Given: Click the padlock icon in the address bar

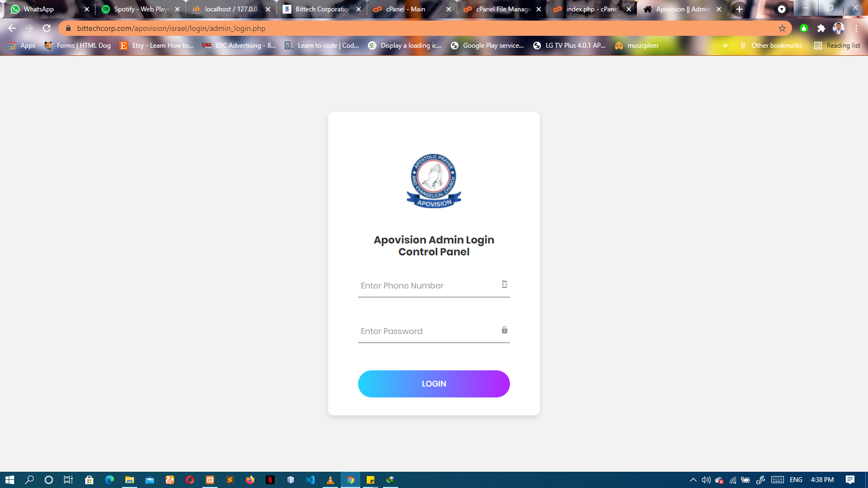Looking at the screenshot, I should click(68, 28).
